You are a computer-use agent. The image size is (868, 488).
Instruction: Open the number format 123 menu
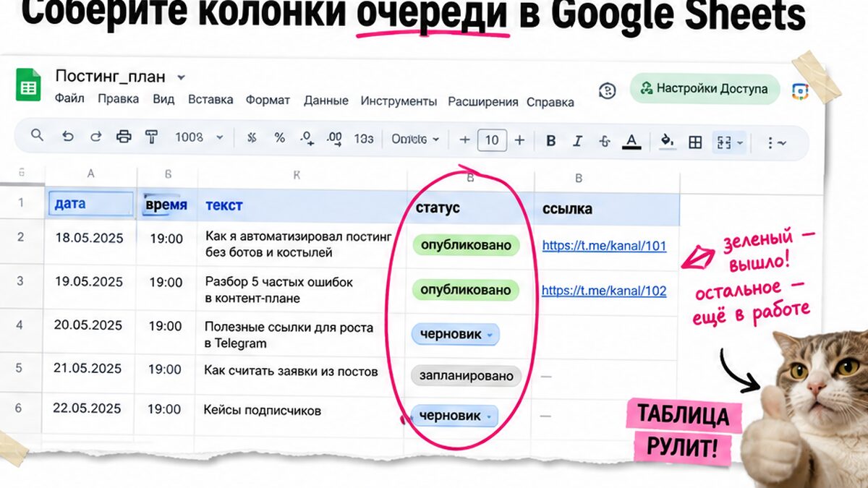click(364, 138)
